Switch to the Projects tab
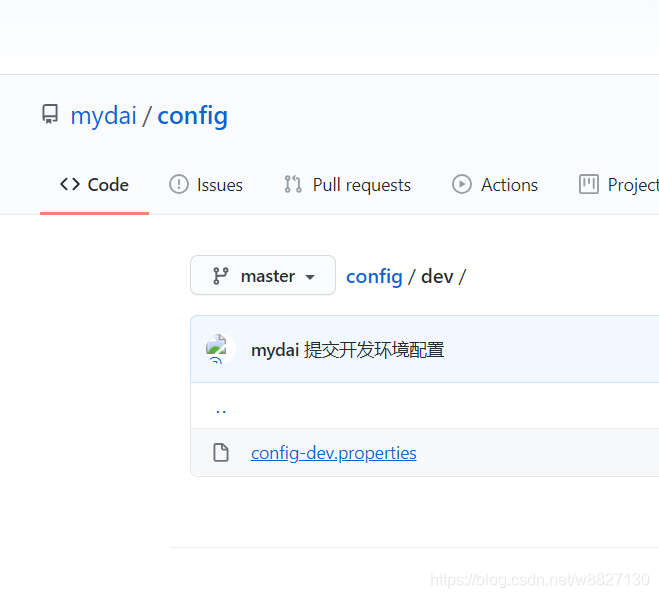Image resolution: width=659 pixels, height=598 pixels. click(x=619, y=185)
